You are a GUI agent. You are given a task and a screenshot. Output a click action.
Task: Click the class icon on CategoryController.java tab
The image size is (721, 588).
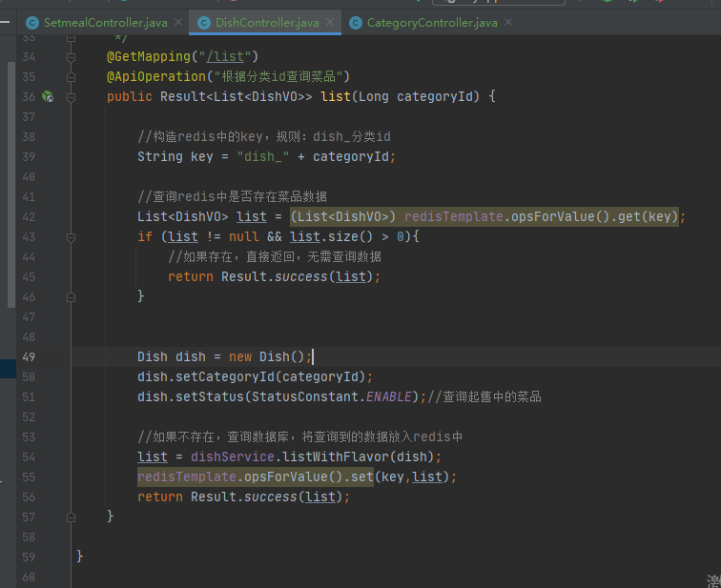click(x=356, y=23)
